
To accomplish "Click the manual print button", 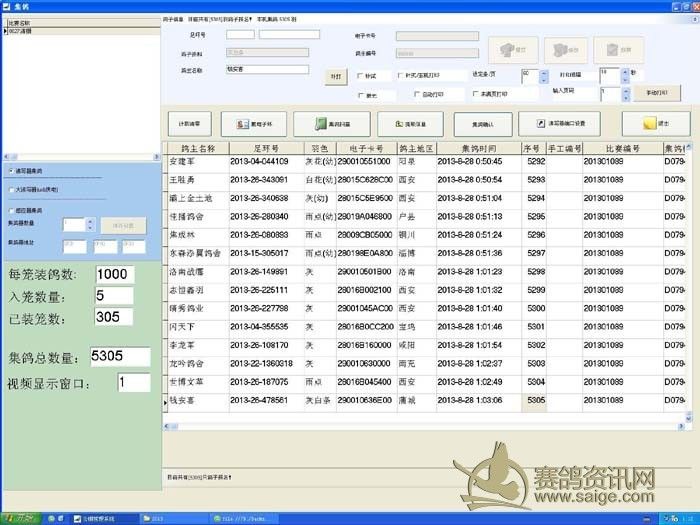I will pyautogui.click(x=656, y=92).
